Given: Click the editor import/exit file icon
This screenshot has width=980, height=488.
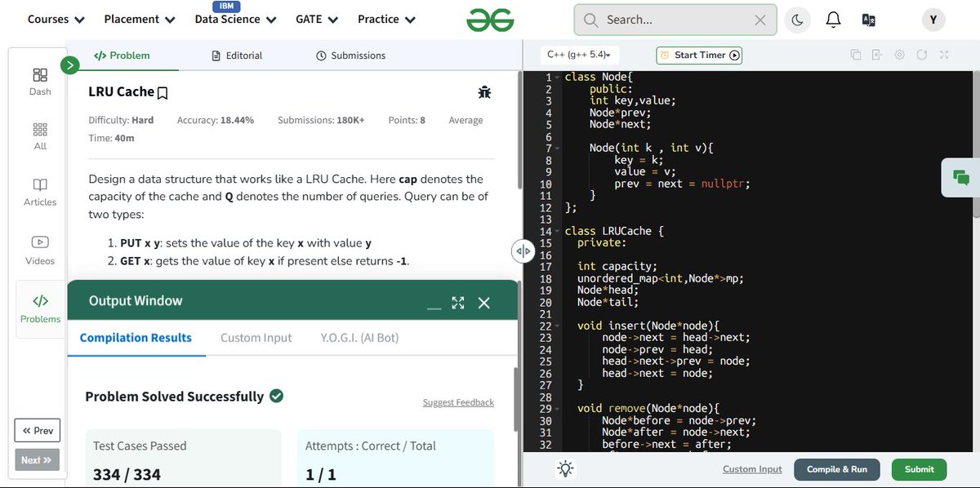Looking at the screenshot, I should pos(877,55).
